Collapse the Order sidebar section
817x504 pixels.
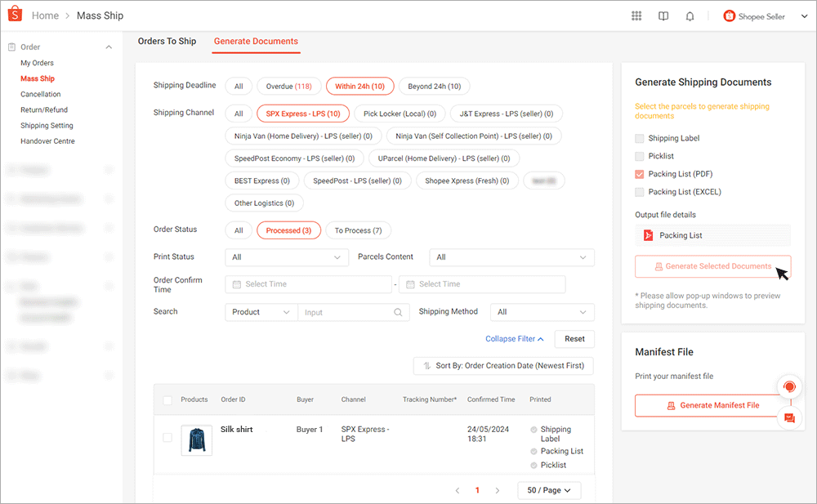(x=109, y=47)
